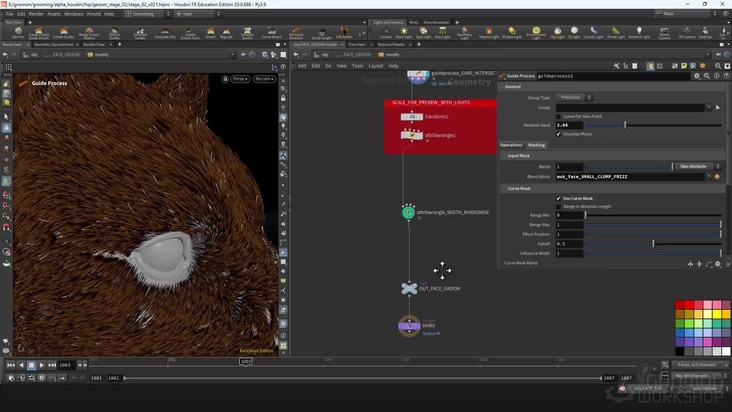
Task: Switch to the Masking tab
Action: click(536, 145)
